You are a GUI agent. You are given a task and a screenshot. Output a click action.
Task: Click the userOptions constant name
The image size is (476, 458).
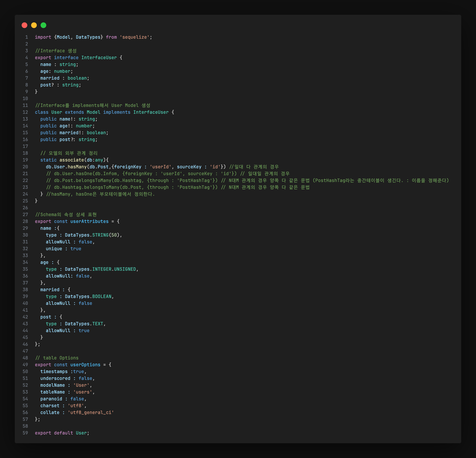coord(85,365)
